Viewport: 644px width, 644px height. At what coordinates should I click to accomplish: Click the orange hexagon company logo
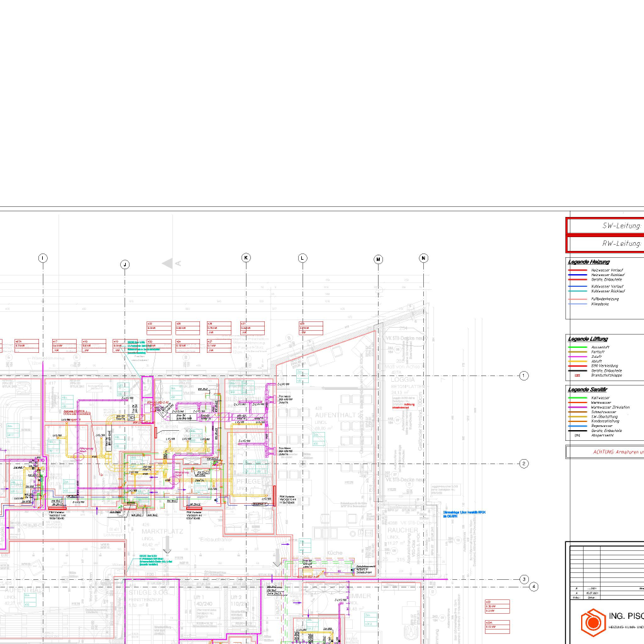(x=592, y=623)
